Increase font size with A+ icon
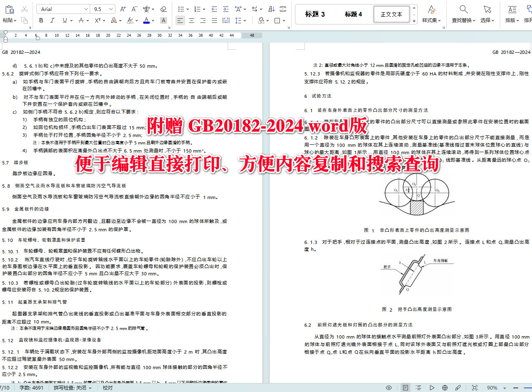The width and height of the screenshot is (532, 392). coord(123,9)
